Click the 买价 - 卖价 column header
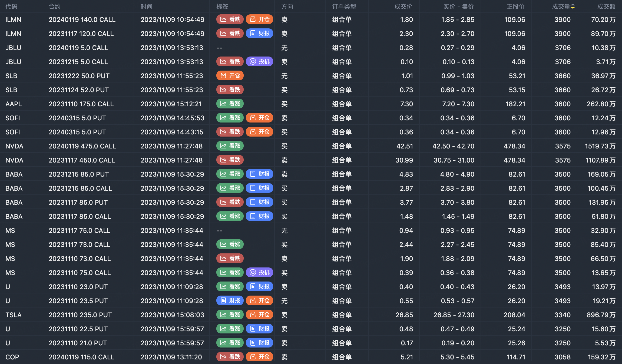622x364 pixels. [459, 6]
